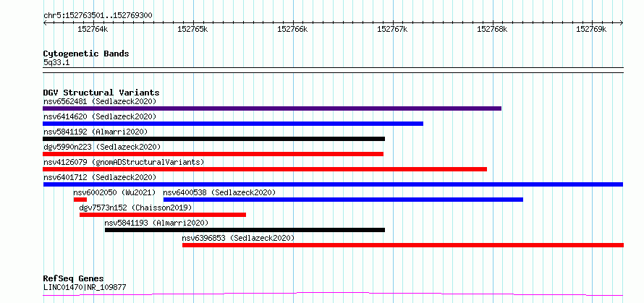Image resolution: width=644 pixels, height=303 pixels.
Task: Click the RefSeq Genes track title
Action: 73,278
